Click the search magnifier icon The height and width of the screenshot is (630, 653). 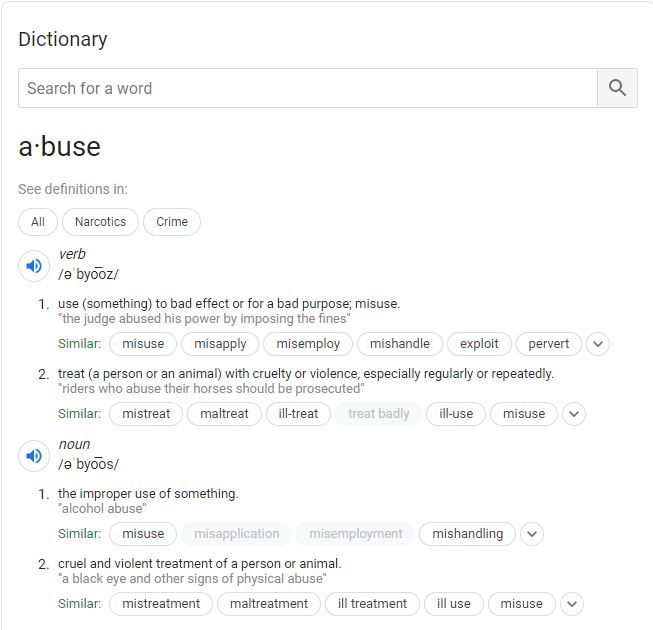(617, 88)
